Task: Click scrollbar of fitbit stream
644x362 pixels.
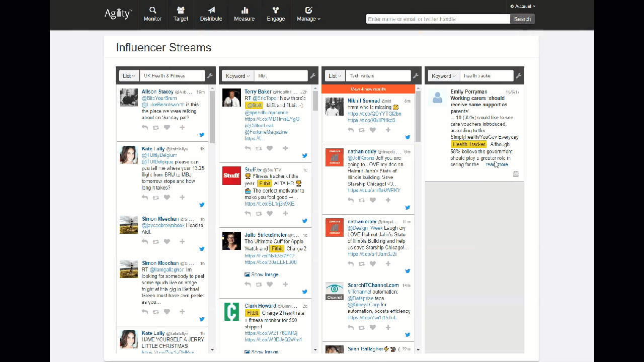Action: pyautogui.click(x=315, y=101)
